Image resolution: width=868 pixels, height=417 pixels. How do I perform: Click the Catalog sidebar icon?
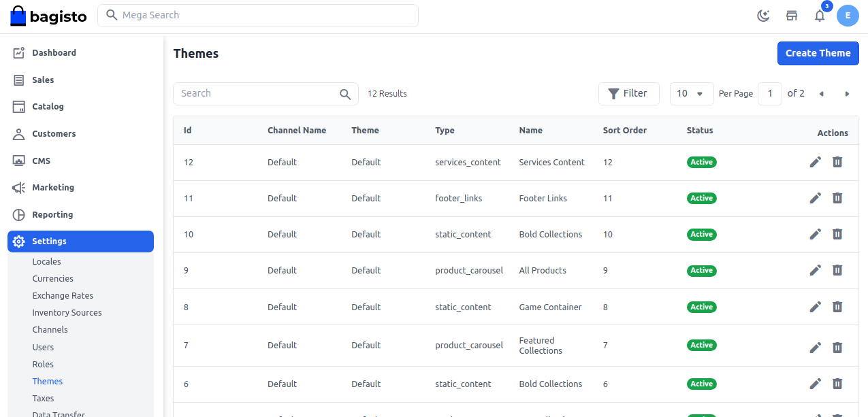pos(19,106)
